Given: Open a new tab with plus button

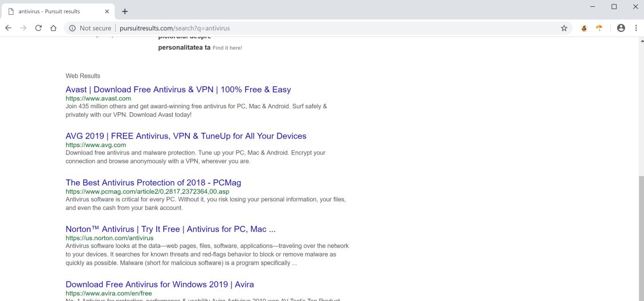Looking at the screenshot, I should point(125,11).
